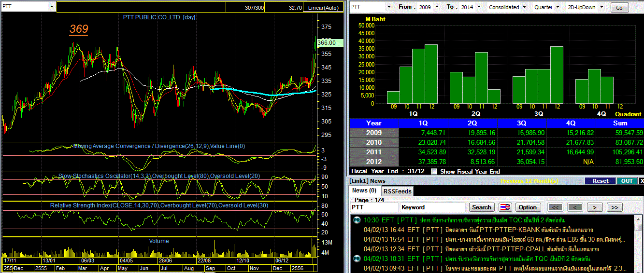Select the 2012 row header in the table
The image size is (644, 273).
coord(374,162)
